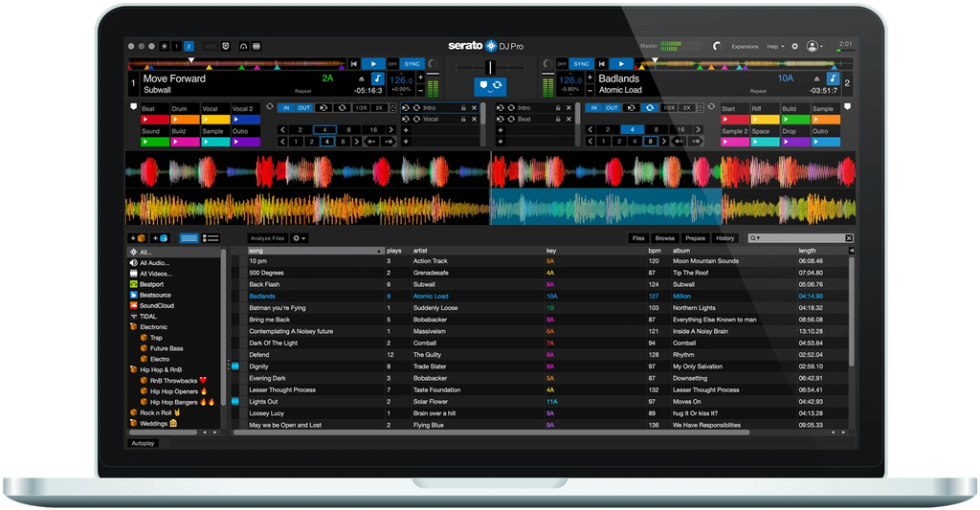Trigger the green Build cue on deck 2
This screenshot has height=510, width=980.
point(796,120)
